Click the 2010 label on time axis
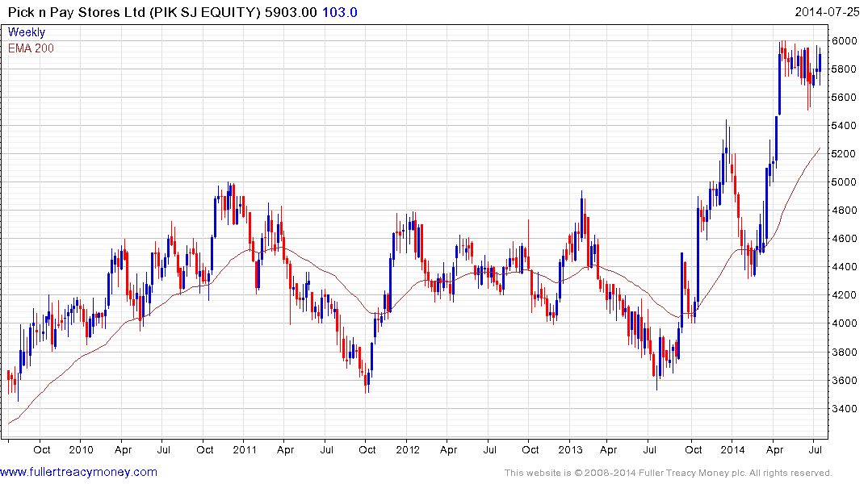Screen dimensions: 868x484 coord(82,449)
